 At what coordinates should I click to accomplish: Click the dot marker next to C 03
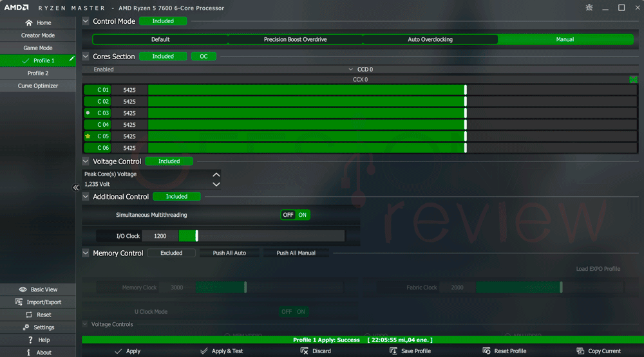[88, 113]
